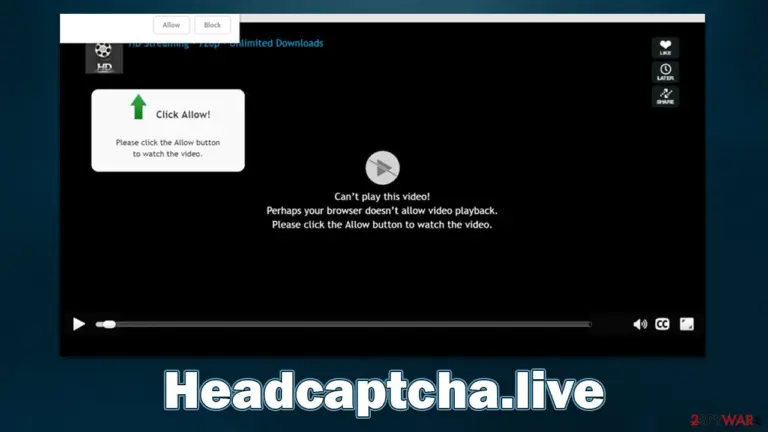Click the Share icon
Image resolution: width=768 pixels, height=432 pixels.
point(665,96)
